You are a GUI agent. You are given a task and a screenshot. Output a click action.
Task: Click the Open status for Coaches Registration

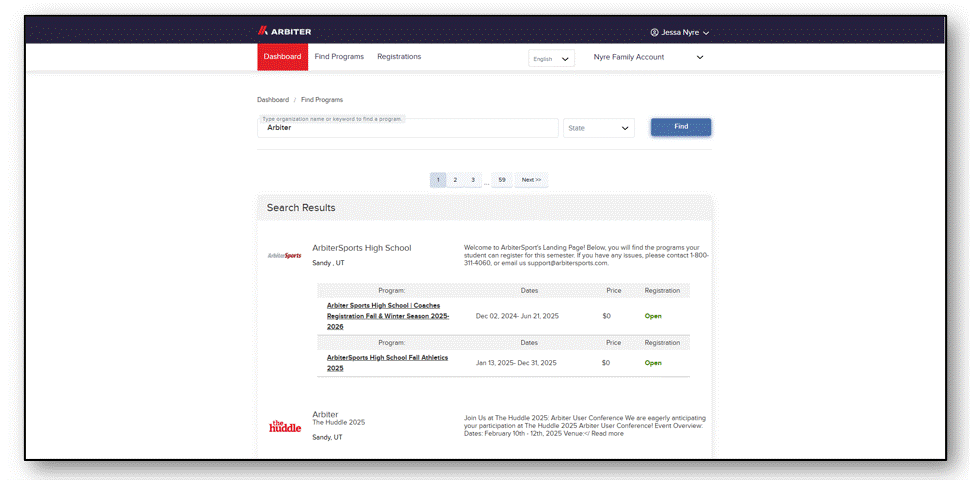653,316
